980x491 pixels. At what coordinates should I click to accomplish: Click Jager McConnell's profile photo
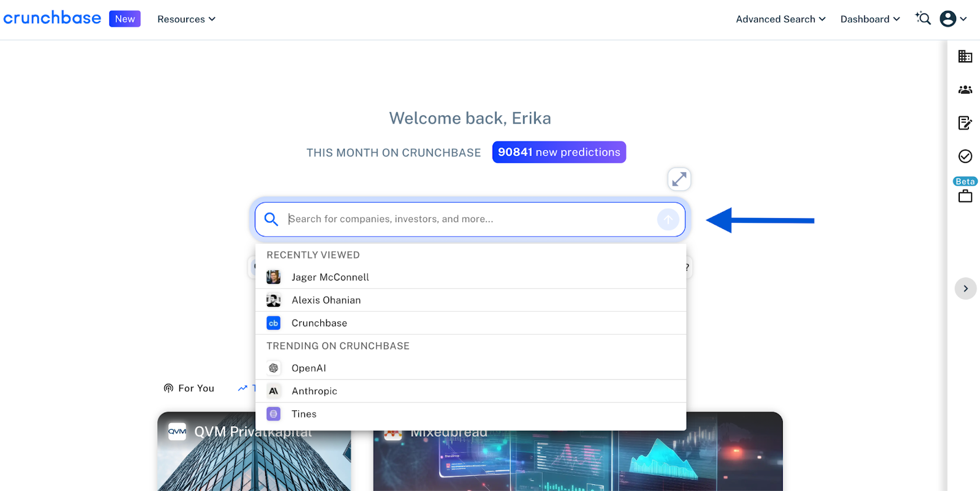click(274, 277)
